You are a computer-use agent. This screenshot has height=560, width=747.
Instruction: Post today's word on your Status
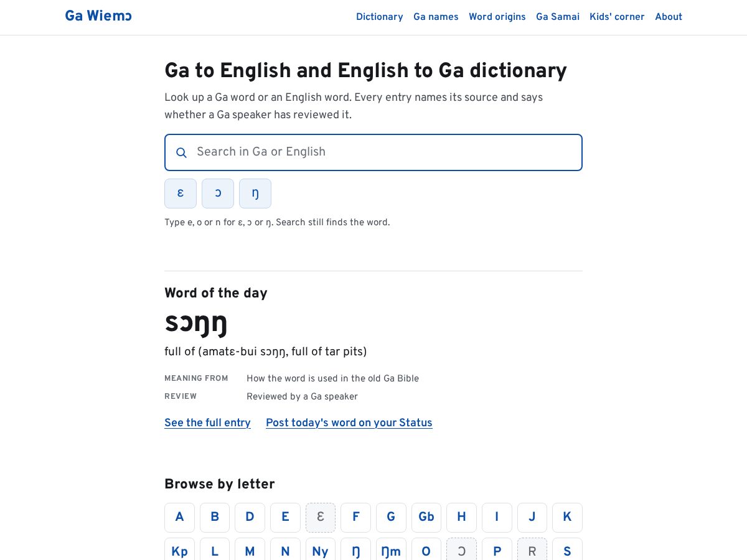pyautogui.click(x=349, y=423)
